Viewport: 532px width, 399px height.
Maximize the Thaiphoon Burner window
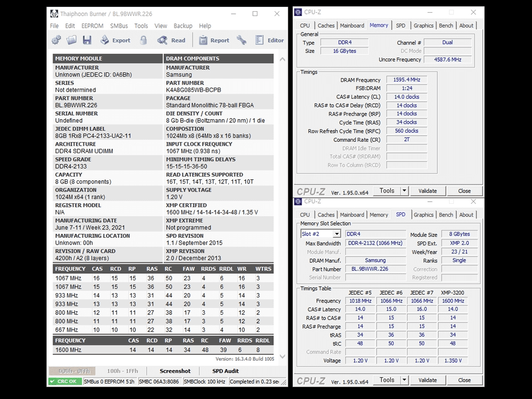pyautogui.click(x=255, y=14)
